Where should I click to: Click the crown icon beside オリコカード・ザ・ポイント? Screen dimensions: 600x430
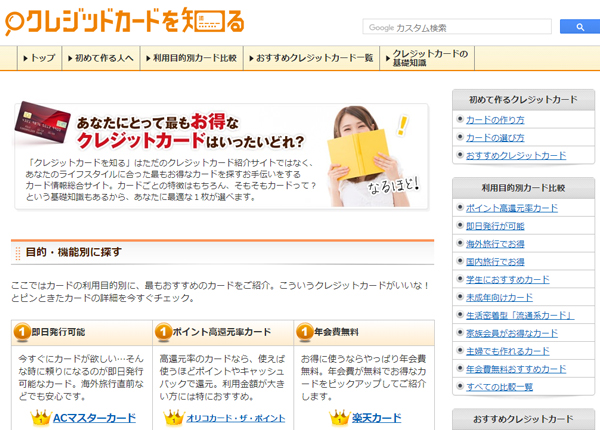180,417
